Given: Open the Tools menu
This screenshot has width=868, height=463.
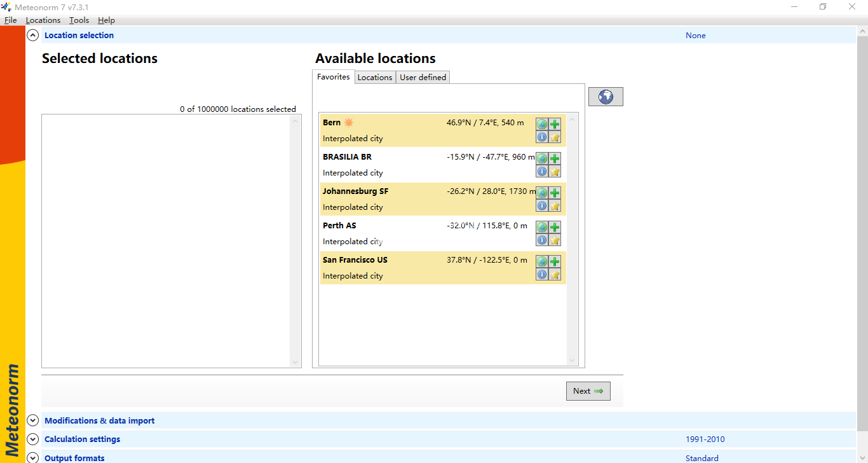Looking at the screenshot, I should 79,20.
